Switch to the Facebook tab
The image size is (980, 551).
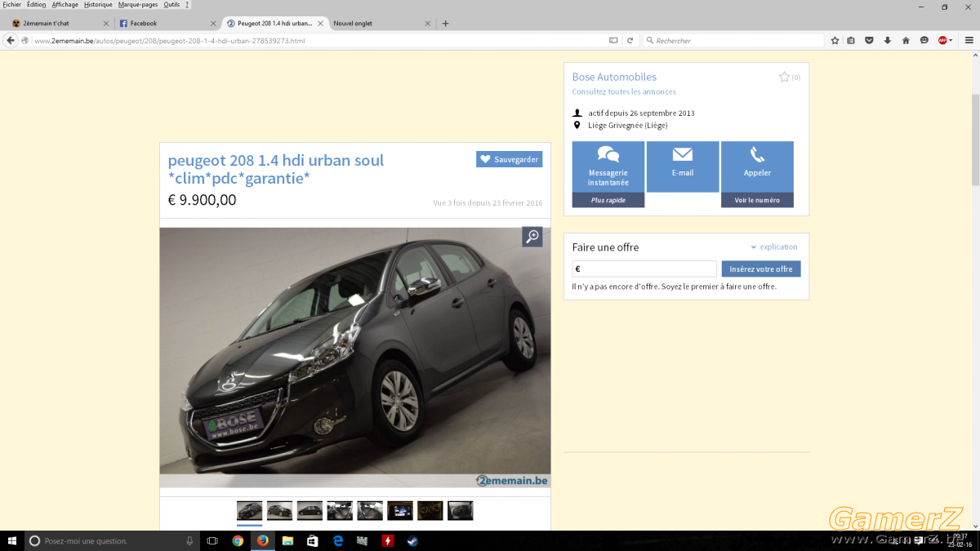pos(167,24)
